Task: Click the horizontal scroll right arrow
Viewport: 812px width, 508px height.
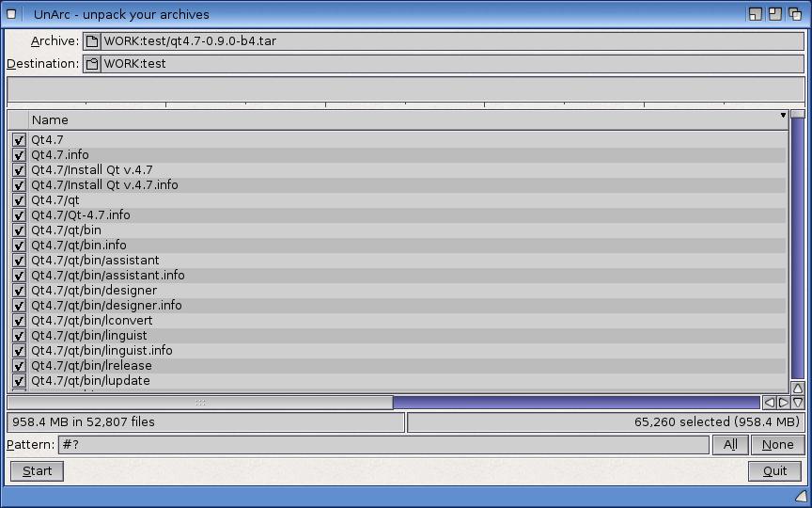Action: pos(784,403)
